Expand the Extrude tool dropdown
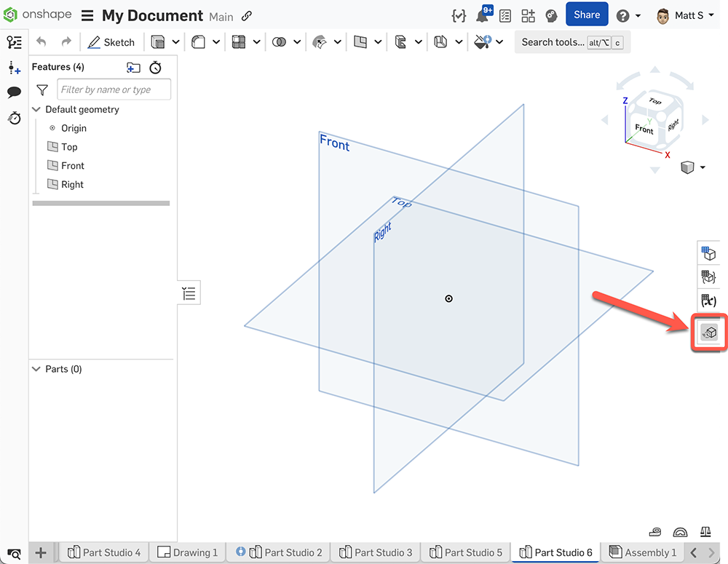The width and height of the screenshot is (728, 564). pos(176,42)
